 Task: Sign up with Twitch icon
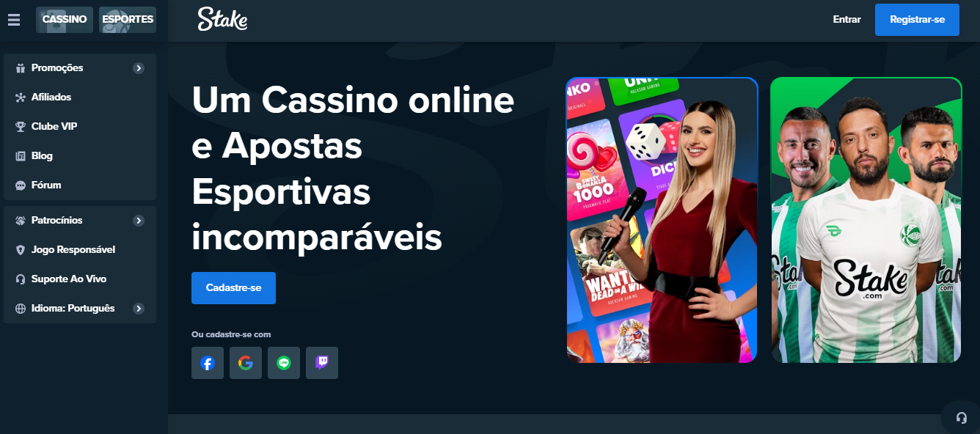[x=322, y=363]
